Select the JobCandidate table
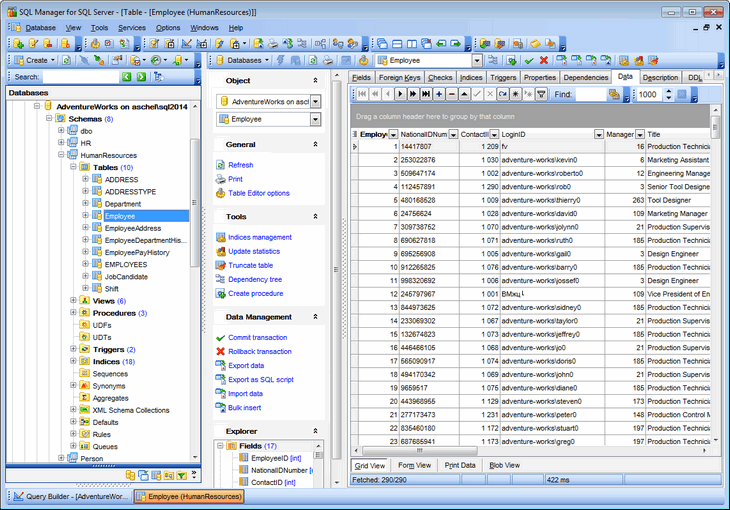This screenshot has height=510, width=730. pyautogui.click(x=126, y=277)
